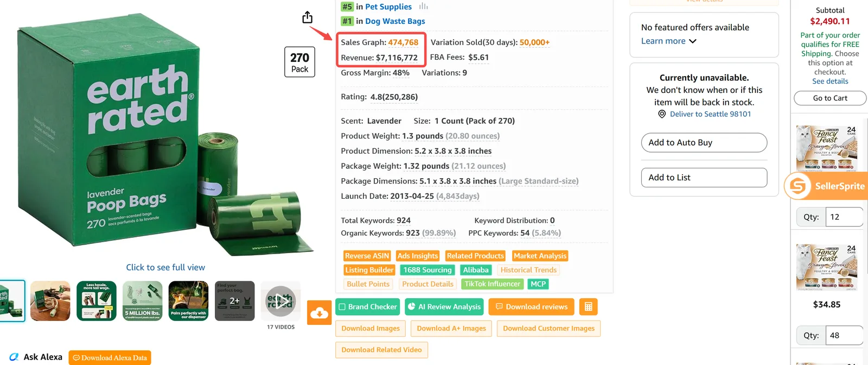Select the 270 Pack size swatch
This screenshot has width=868, height=365.
[299, 62]
